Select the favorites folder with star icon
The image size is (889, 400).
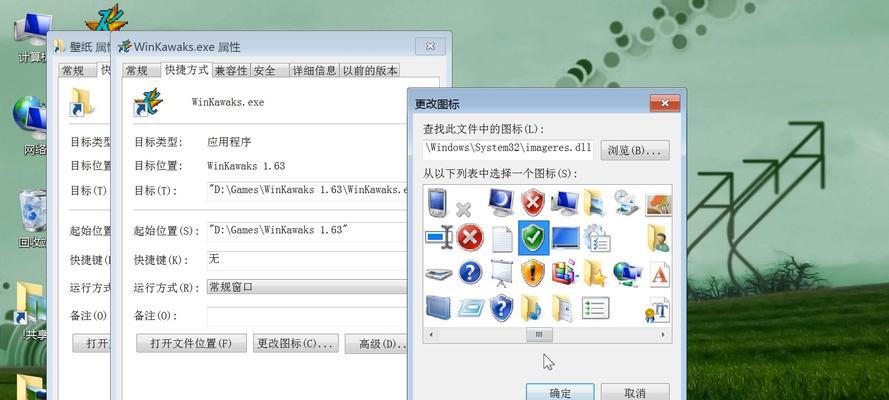[595, 273]
